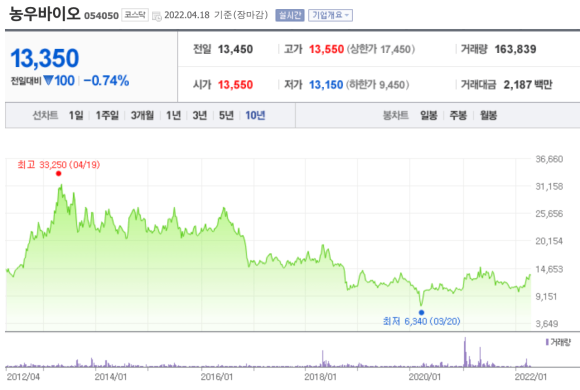
Task: Click the 거래량 legend in volume chart
Action: [x=558, y=342]
